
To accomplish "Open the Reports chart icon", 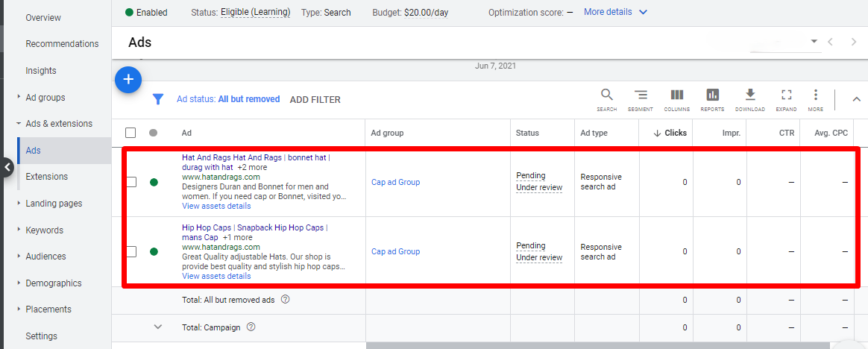I will point(712,95).
